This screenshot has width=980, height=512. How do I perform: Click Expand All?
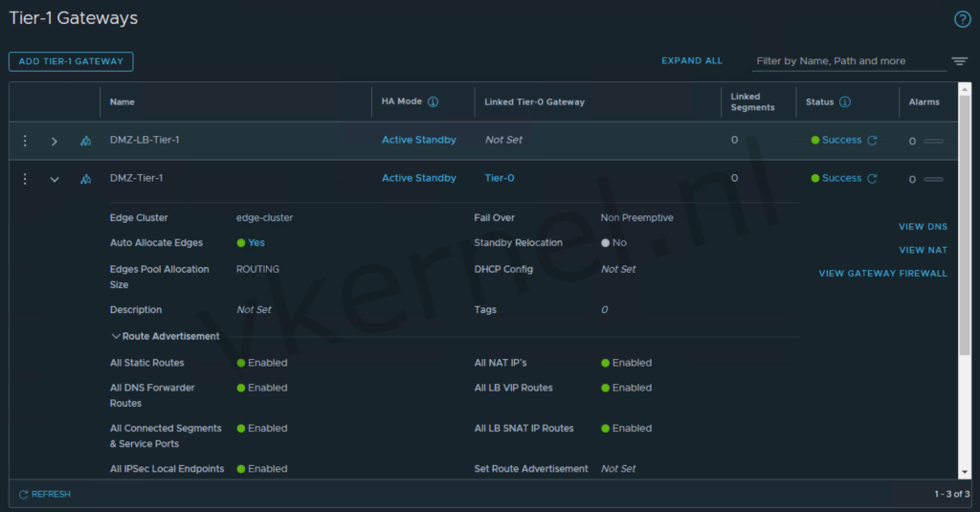[692, 61]
